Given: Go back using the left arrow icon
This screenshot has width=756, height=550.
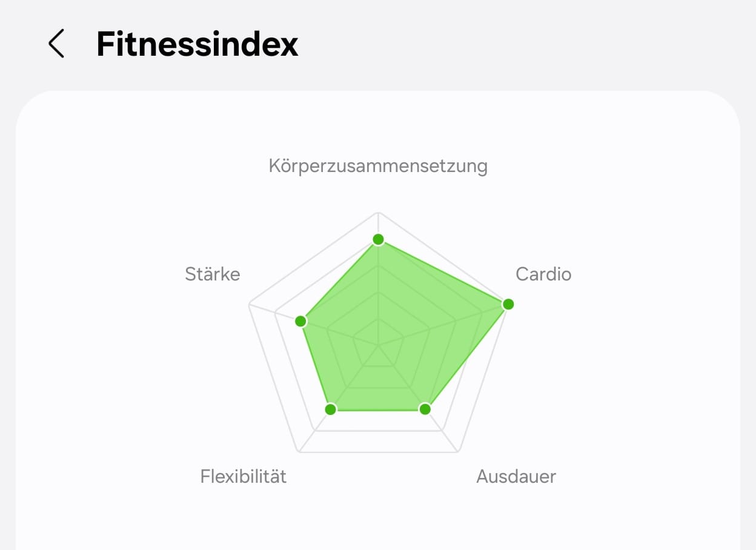Looking at the screenshot, I should click(56, 44).
